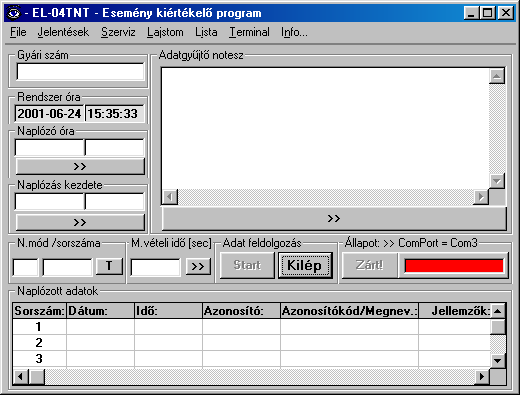This screenshot has height=395, width=520.
Task: Click the wide >> button below notesz
Action: [334, 218]
